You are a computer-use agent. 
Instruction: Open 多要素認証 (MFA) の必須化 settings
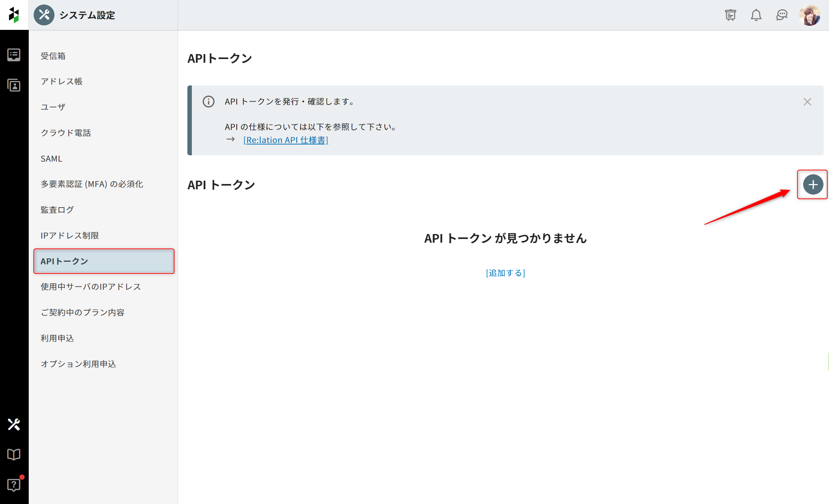(92, 184)
